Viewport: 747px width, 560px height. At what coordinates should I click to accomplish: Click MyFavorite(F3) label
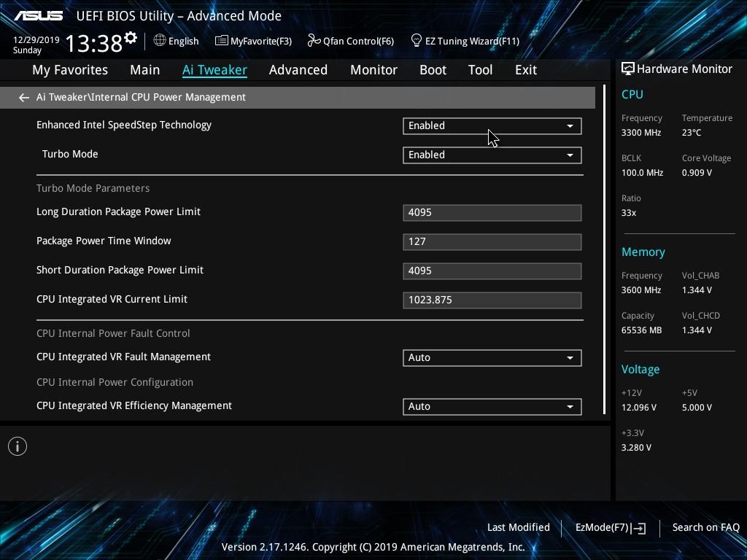[x=261, y=41]
